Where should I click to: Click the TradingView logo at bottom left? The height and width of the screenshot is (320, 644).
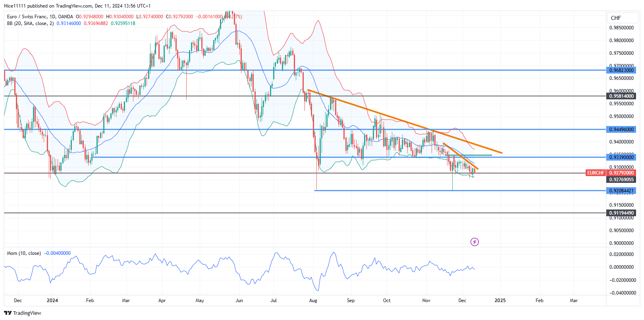(x=23, y=313)
